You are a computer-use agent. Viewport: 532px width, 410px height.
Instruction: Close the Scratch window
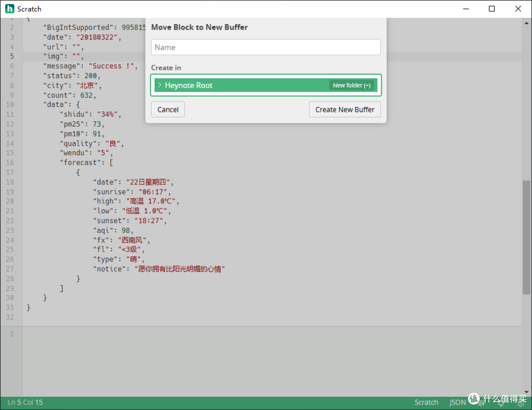[x=518, y=9]
